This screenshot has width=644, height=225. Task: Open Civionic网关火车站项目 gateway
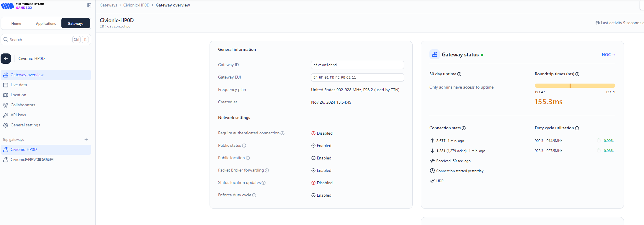point(46,160)
